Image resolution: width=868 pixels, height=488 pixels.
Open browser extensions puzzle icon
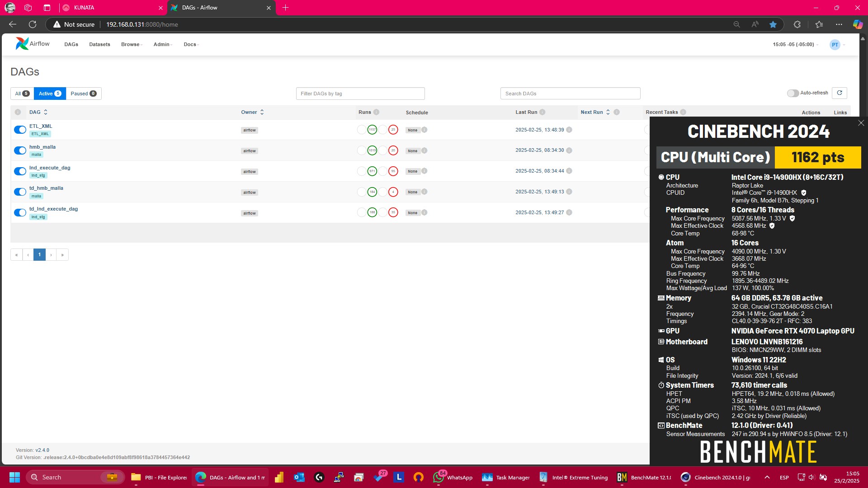(x=797, y=24)
